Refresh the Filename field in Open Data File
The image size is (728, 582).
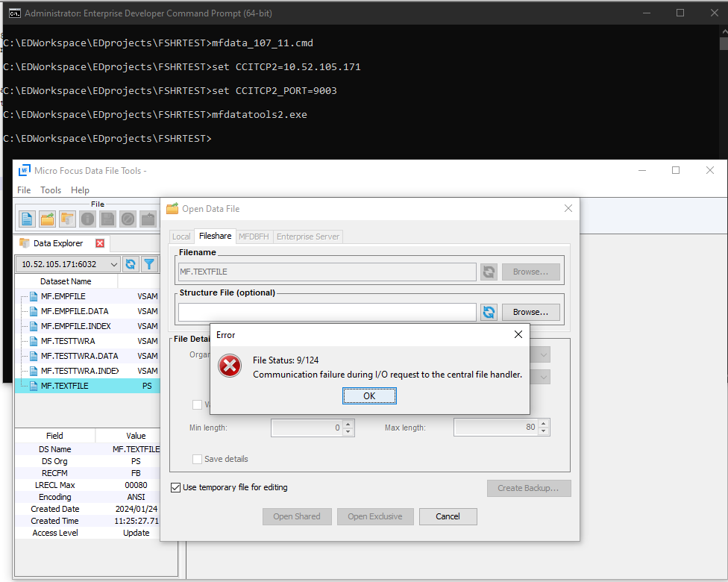coord(489,272)
